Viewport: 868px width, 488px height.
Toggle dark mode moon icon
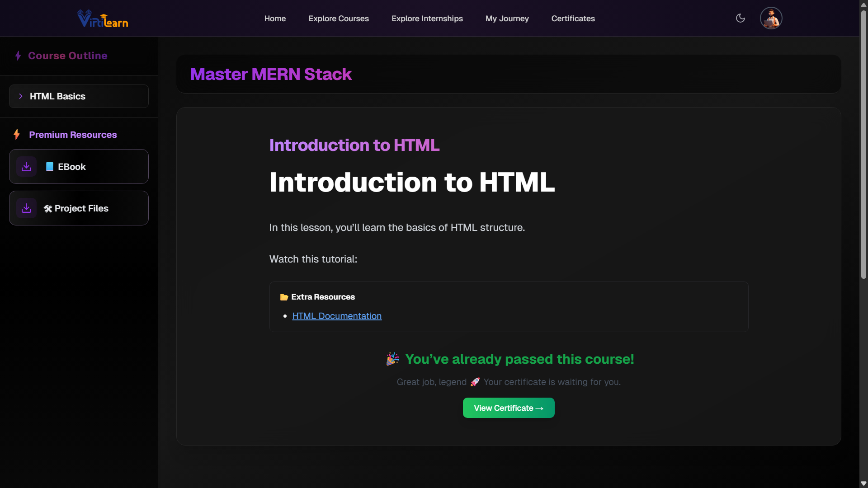tap(741, 18)
